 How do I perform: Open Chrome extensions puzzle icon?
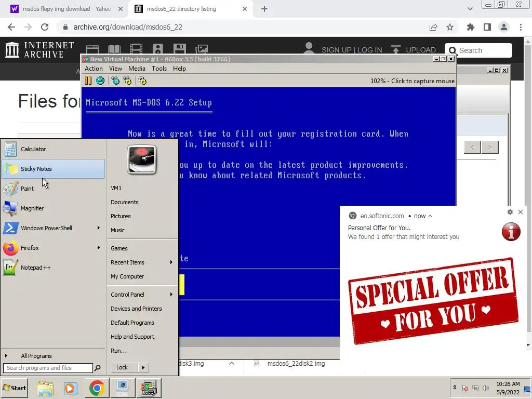pyautogui.click(x=470, y=27)
